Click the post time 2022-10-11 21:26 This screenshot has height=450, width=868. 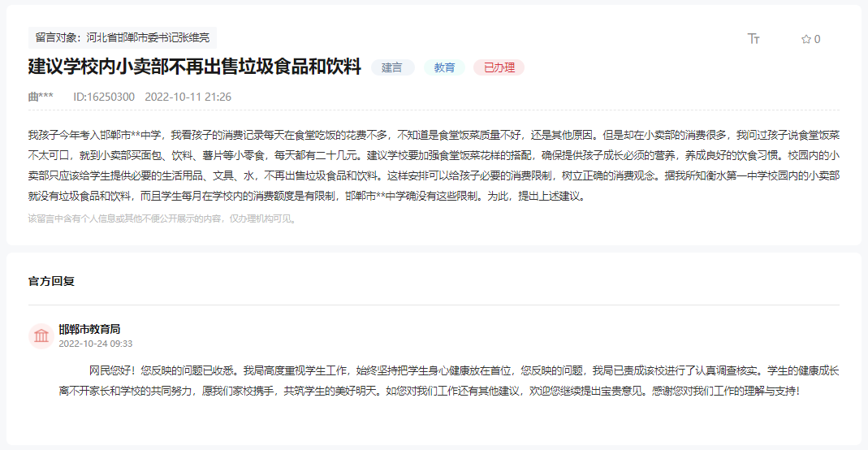click(x=188, y=97)
